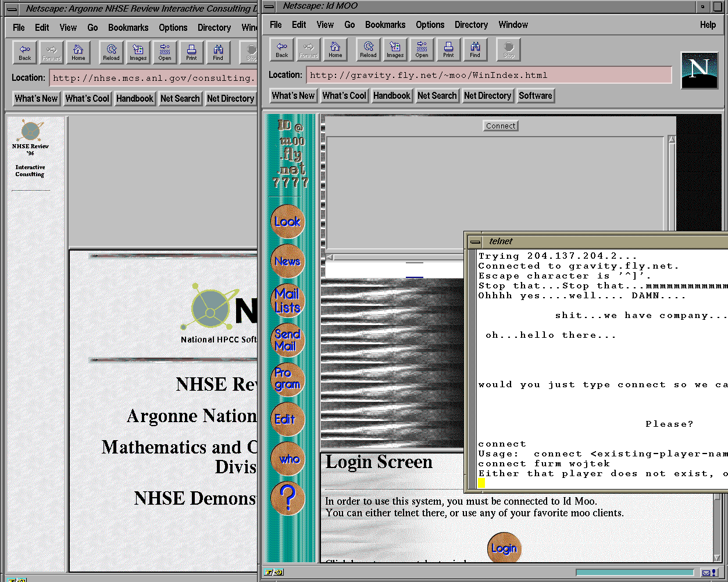Screen dimensions: 728x582
Task: Click Net Search in Id MOO window
Action: (x=437, y=95)
